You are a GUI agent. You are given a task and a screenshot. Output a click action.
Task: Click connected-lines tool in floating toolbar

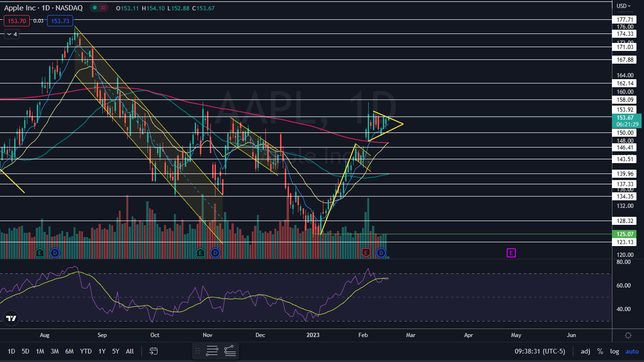point(230,351)
